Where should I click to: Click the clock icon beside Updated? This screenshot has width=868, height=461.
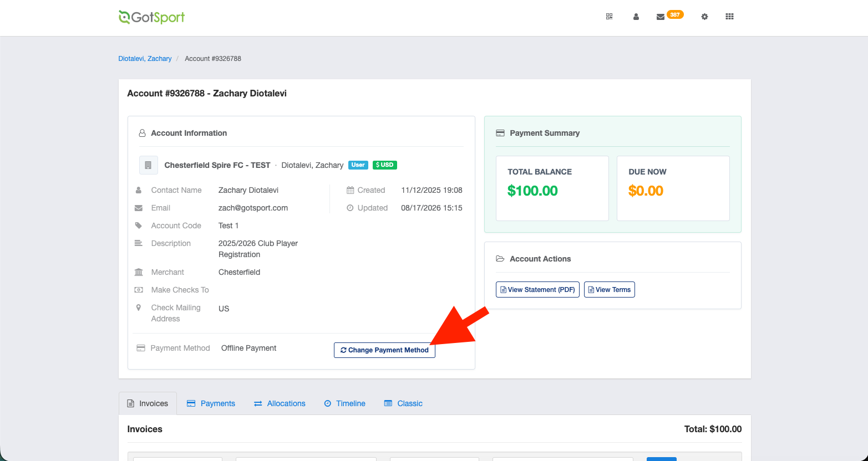[x=350, y=208]
